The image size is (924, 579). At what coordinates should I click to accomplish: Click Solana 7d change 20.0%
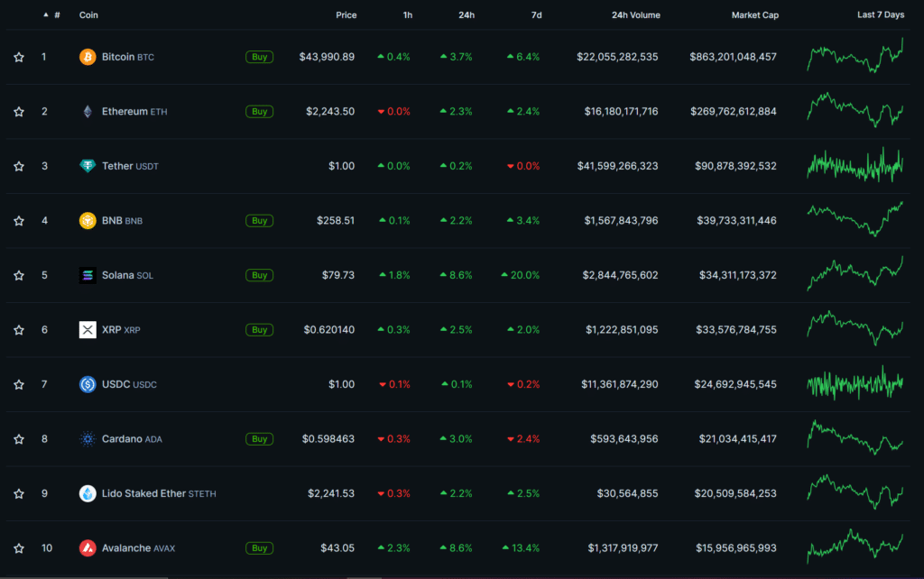[x=521, y=275]
